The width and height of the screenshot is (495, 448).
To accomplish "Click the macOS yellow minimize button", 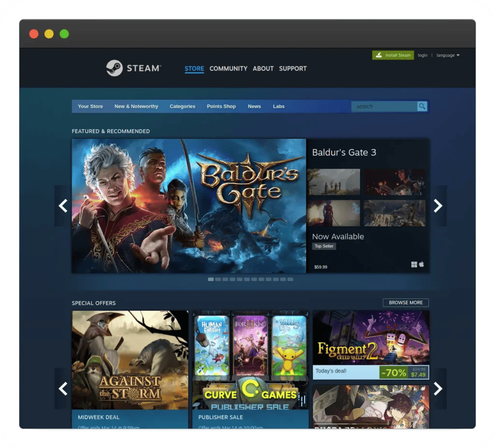I will coord(49,34).
